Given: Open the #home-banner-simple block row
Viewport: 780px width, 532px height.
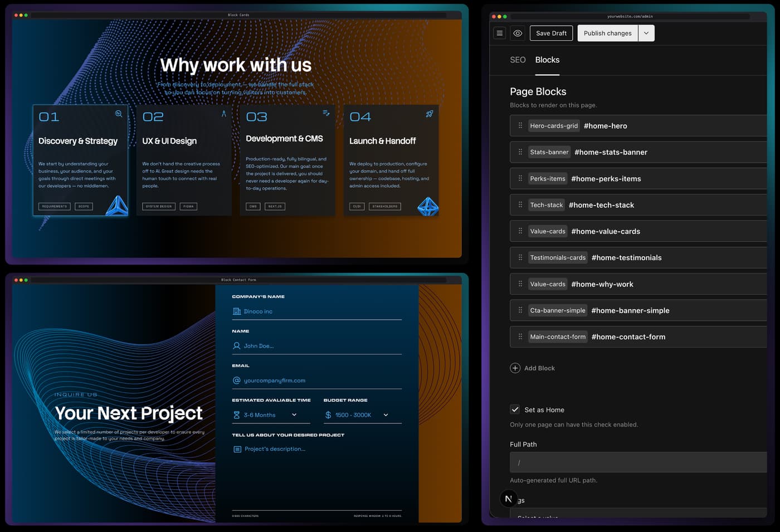Looking at the screenshot, I should pyautogui.click(x=638, y=310).
